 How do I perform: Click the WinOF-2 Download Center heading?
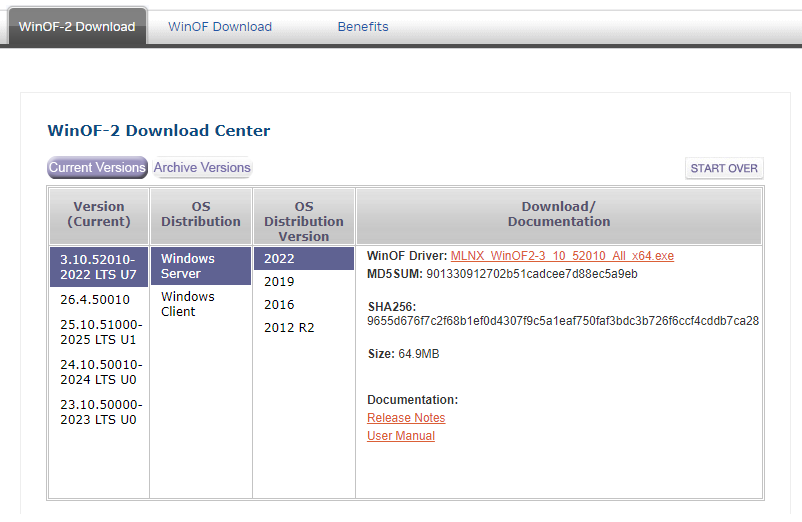pyautogui.click(x=159, y=130)
